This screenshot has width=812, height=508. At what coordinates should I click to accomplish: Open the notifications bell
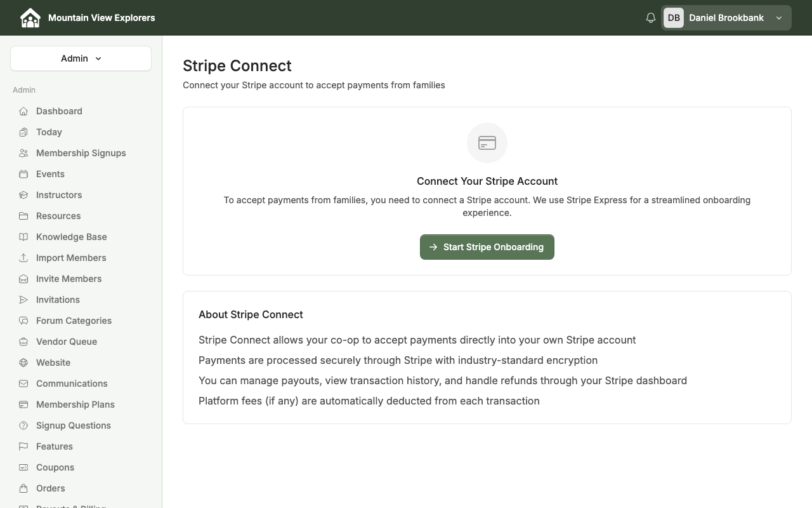coord(650,18)
